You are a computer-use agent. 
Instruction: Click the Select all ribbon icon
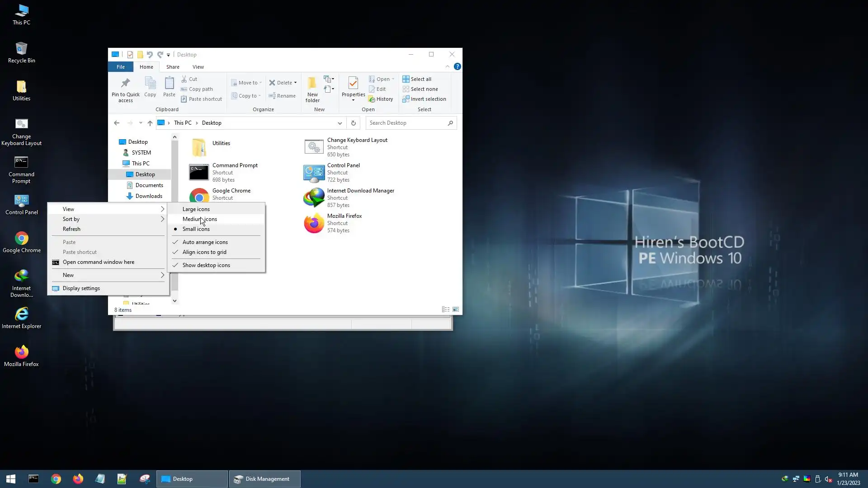[406, 79]
